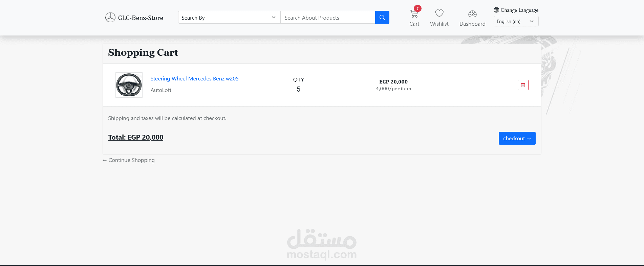
Task: Click the globe Change Language icon
Action: pyautogui.click(x=496, y=10)
